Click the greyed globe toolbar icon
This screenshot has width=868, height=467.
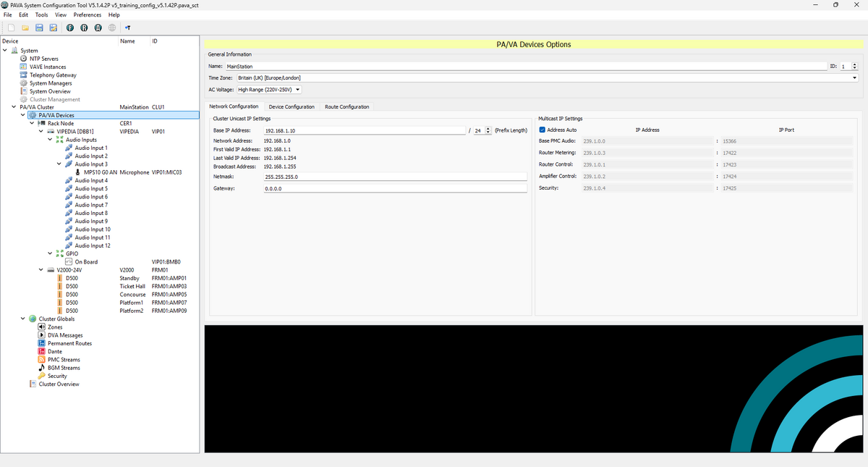111,28
